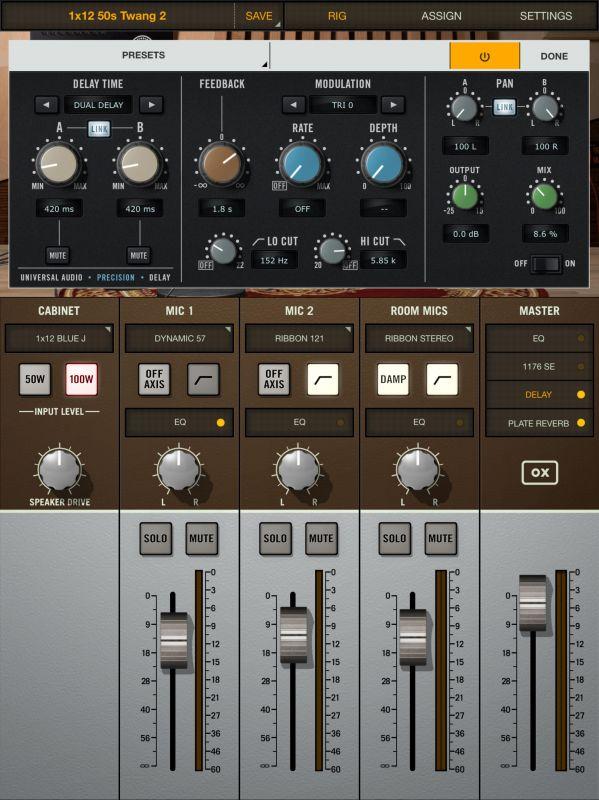Click the blue Rate knob

point(302,163)
